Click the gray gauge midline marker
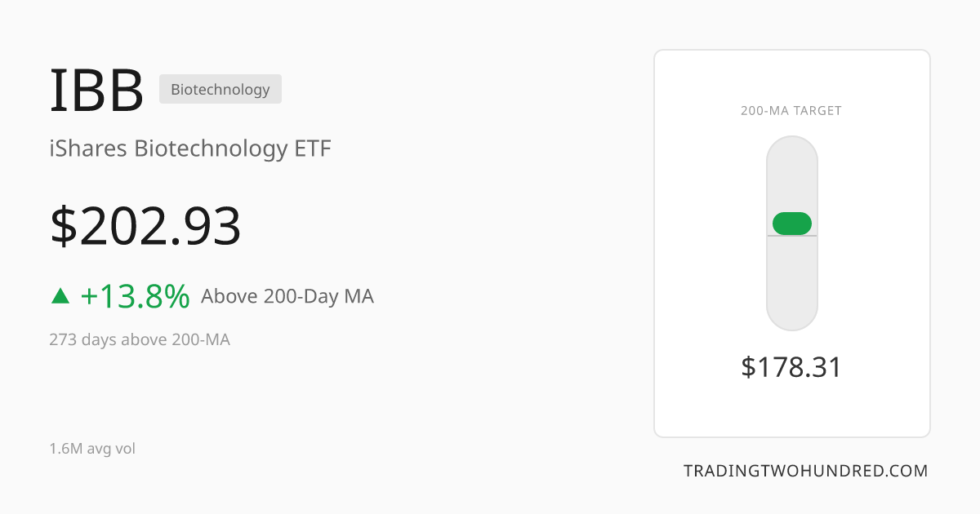 792,236
